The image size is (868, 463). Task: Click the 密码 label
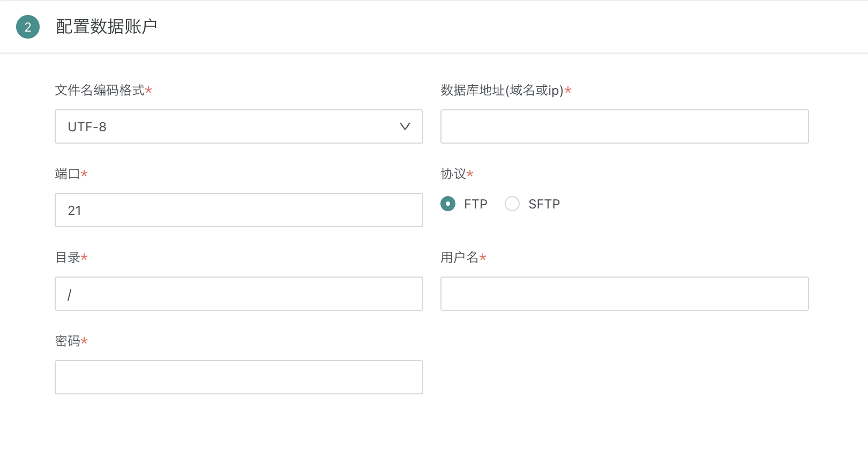click(68, 341)
